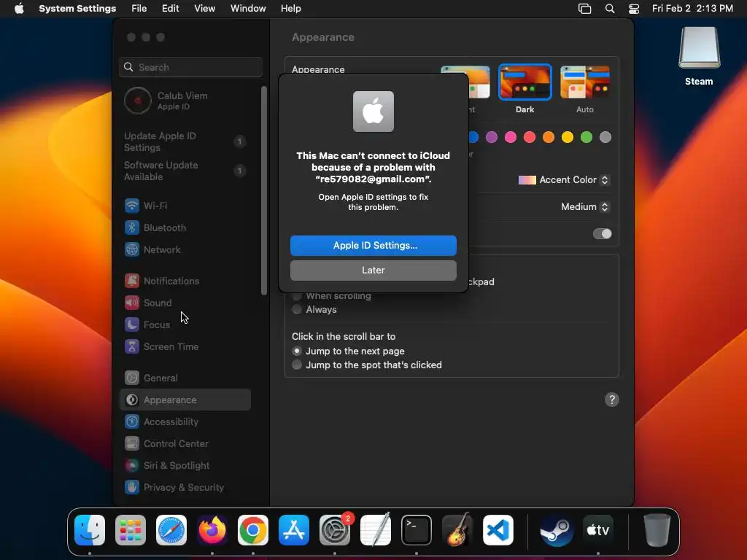
Task: Launch Visual Studio Code from Dock
Action: 498,530
